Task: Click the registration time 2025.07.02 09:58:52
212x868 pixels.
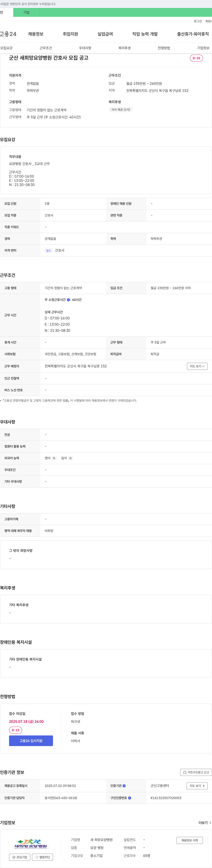Action: point(60,785)
